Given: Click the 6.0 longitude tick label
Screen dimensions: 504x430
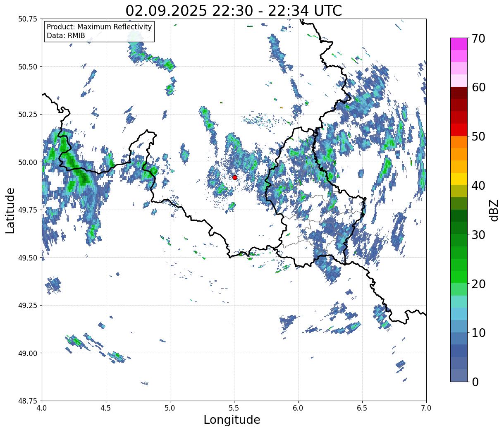Looking at the screenshot, I should coord(298,408).
